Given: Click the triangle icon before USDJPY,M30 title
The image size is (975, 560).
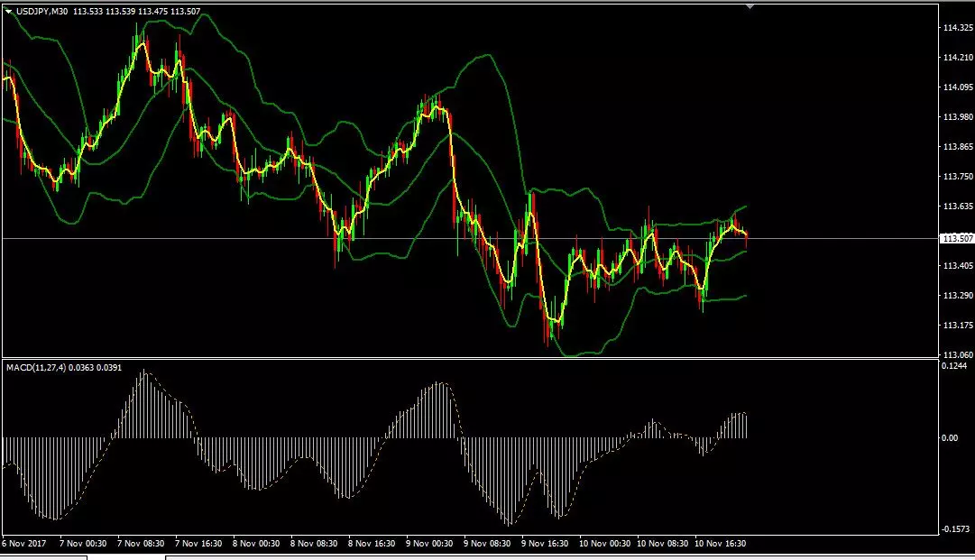Looking at the screenshot, I should coord(9,12).
